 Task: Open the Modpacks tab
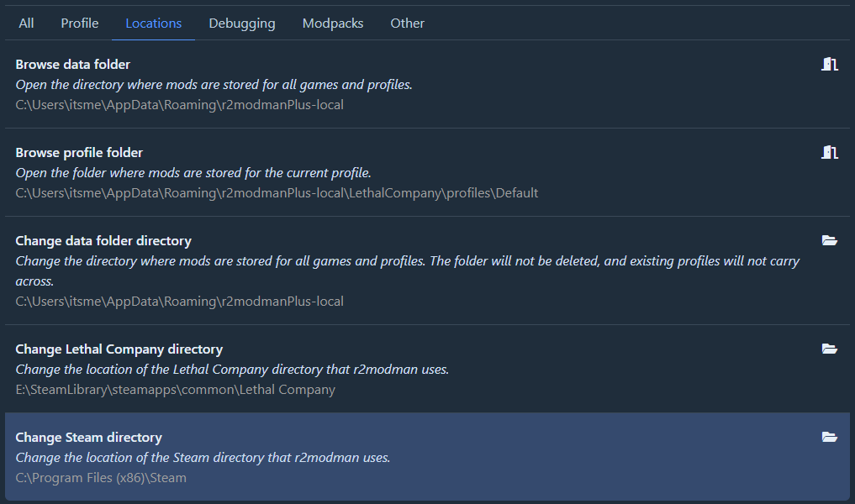[333, 24]
